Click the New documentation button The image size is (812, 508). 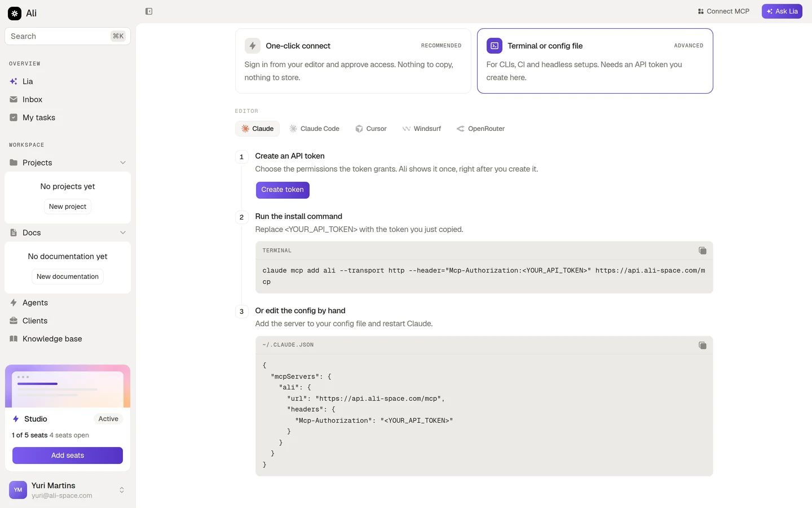(68, 277)
